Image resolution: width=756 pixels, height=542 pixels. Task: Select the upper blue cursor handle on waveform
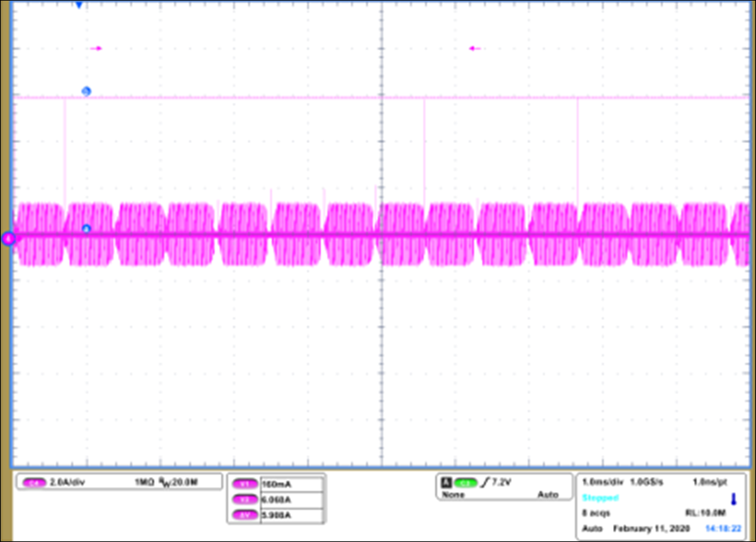click(x=87, y=91)
